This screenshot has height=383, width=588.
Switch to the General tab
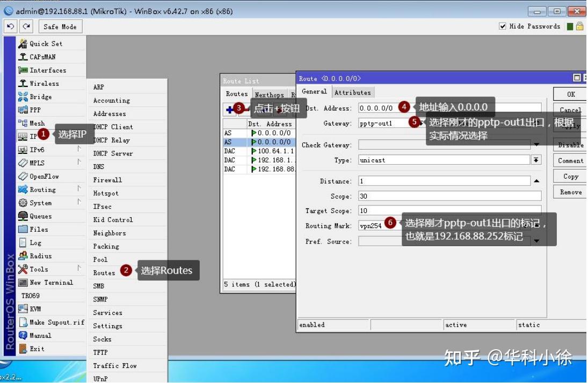(x=314, y=91)
